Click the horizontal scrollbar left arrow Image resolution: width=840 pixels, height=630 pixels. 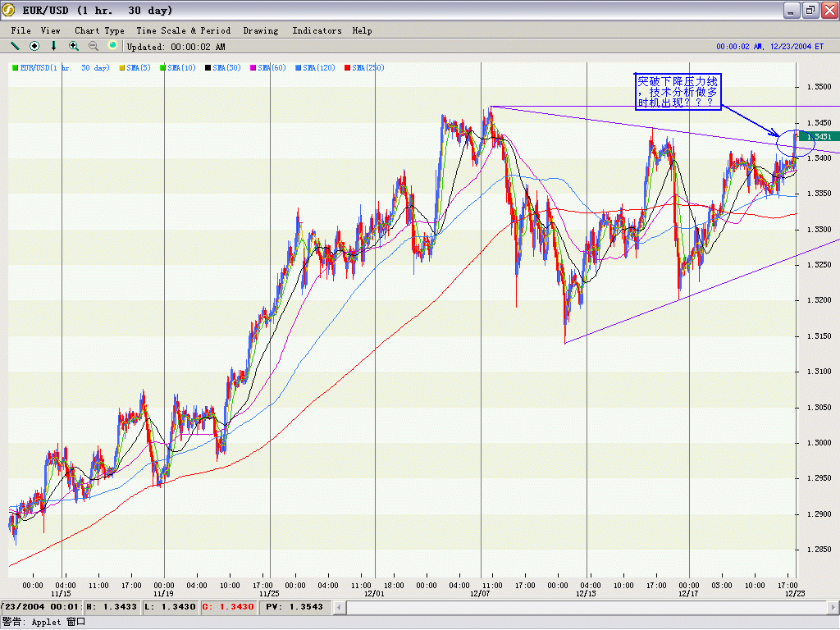click(x=339, y=608)
